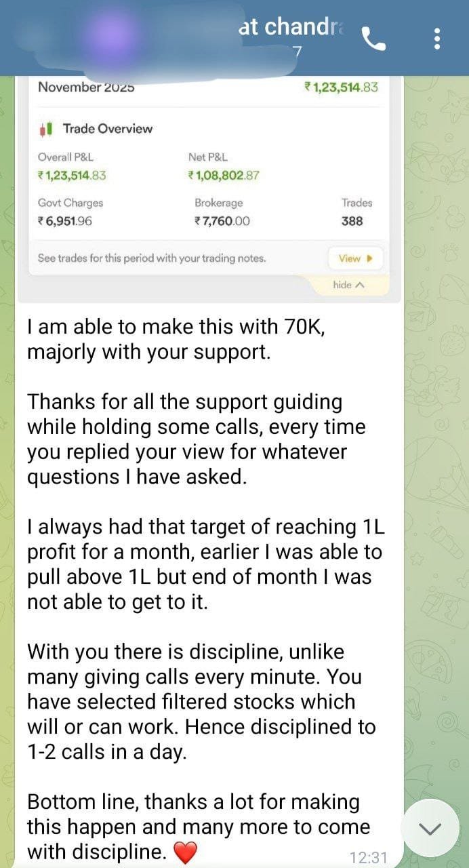The image size is (469, 868).
Task: Collapse details using the hide chevron
Action: pos(349,285)
